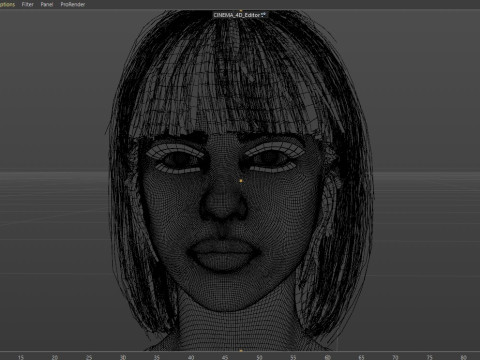
Task: Jump to frame 20 on timeline ruler
Action: 55,357
